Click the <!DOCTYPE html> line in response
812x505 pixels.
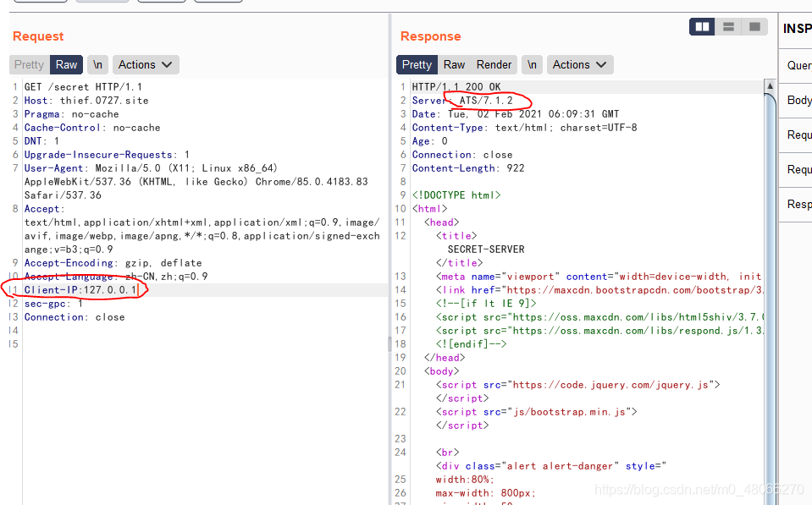(456, 195)
